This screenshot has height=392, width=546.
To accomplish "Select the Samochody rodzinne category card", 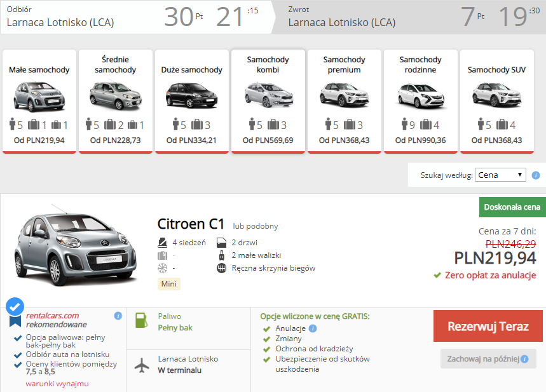I will (421, 101).
